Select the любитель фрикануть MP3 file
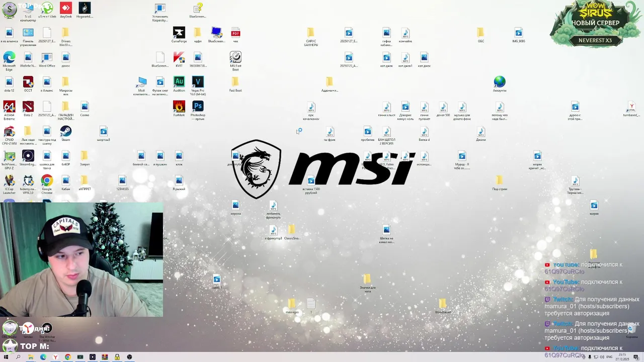 273,209
